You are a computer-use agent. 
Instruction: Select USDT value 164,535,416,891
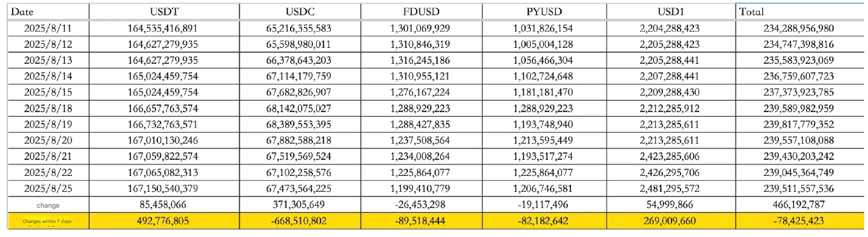coord(164,28)
